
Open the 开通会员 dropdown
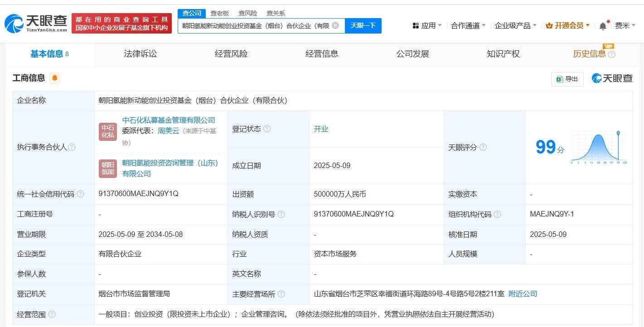point(568,26)
